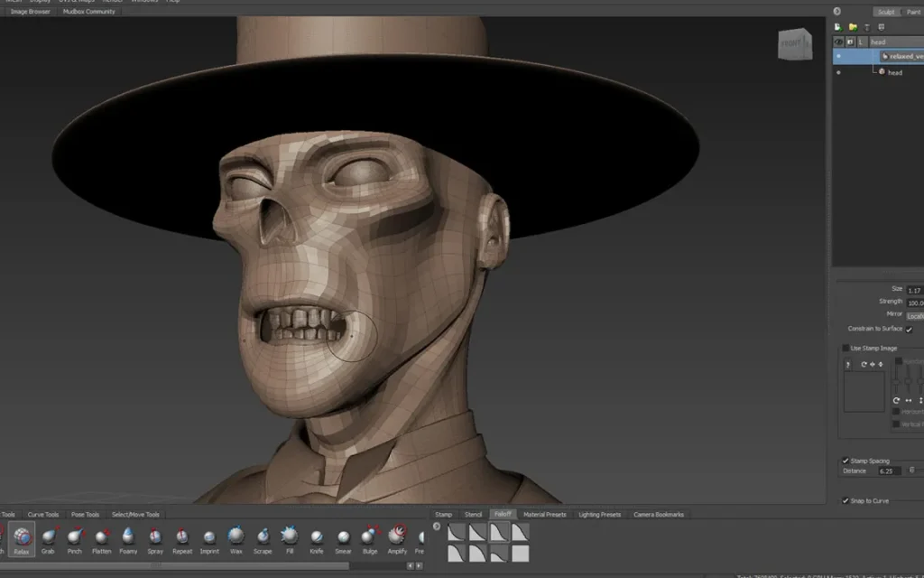Select the Repeat sculpt tool
Image resolution: width=924 pixels, height=578 pixels.
[x=182, y=539]
